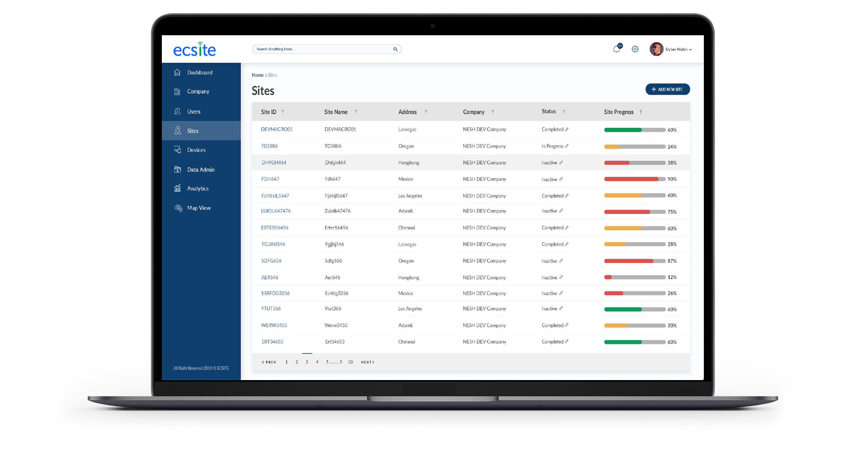Click the Devices icon in sidebar
Screen dimensions: 868x456
177,150
